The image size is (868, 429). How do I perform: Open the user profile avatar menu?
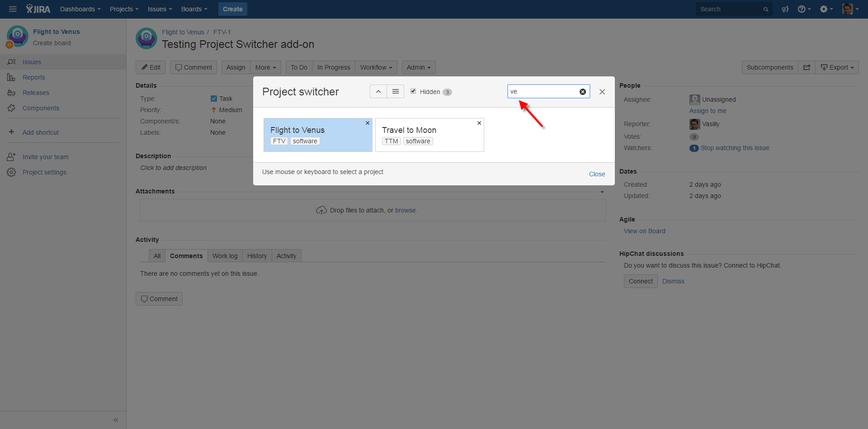(850, 9)
